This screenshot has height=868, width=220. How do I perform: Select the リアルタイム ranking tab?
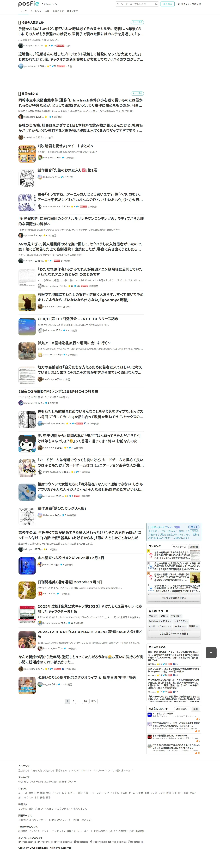click(x=179, y=547)
